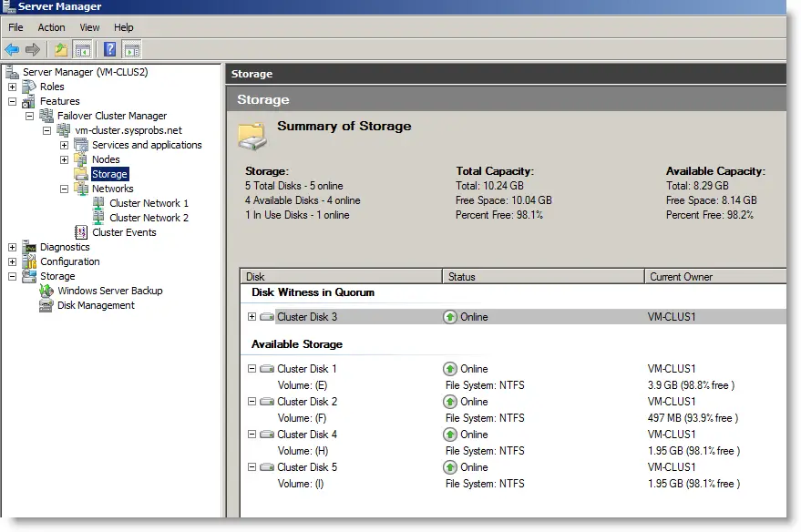This screenshot has width=801, height=532.
Task: Sort by the Current Owner column header
Action: 715,277
